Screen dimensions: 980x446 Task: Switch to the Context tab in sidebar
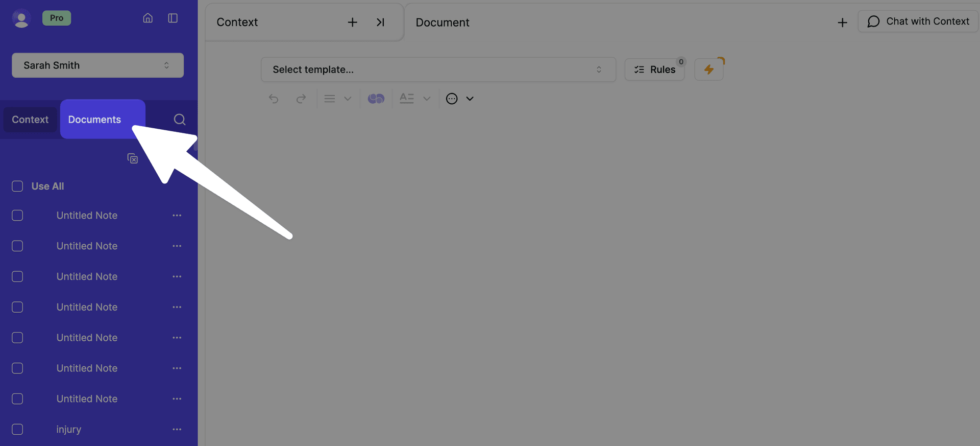pos(30,120)
